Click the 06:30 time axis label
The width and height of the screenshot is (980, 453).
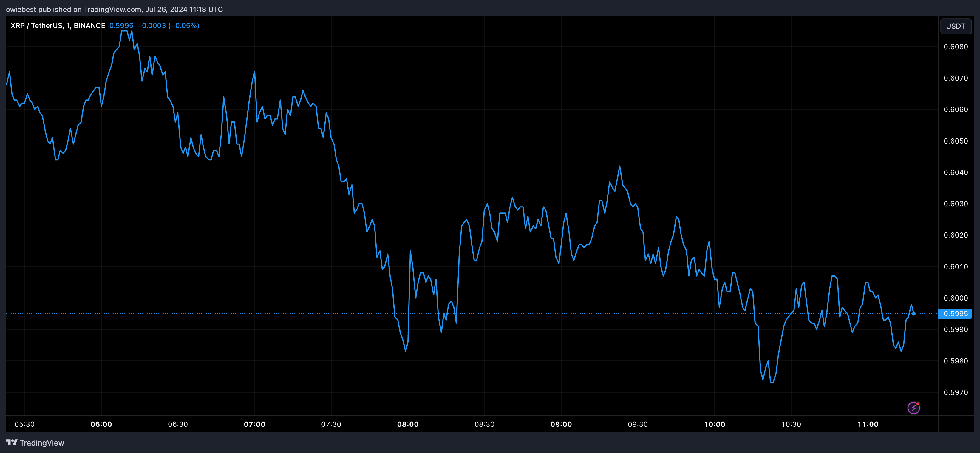(x=178, y=424)
